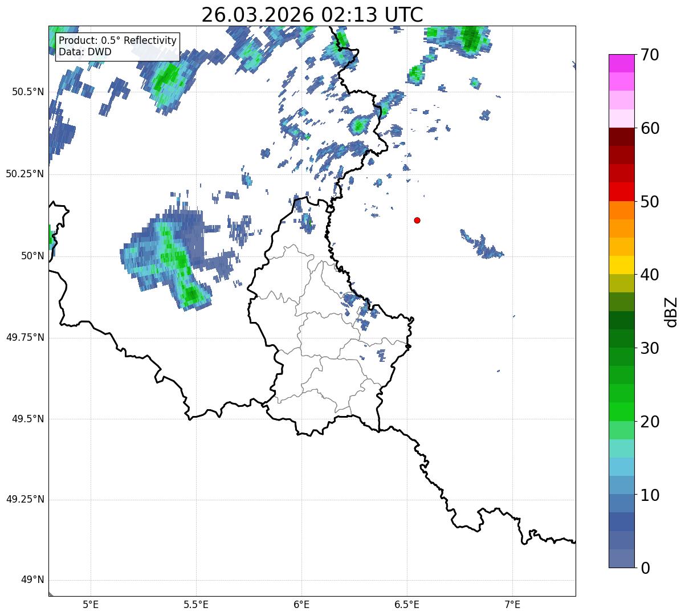The height and width of the screenshot is (616, 685).
Task: Click the colorbar tick label 50
Action: coord(650,202)
